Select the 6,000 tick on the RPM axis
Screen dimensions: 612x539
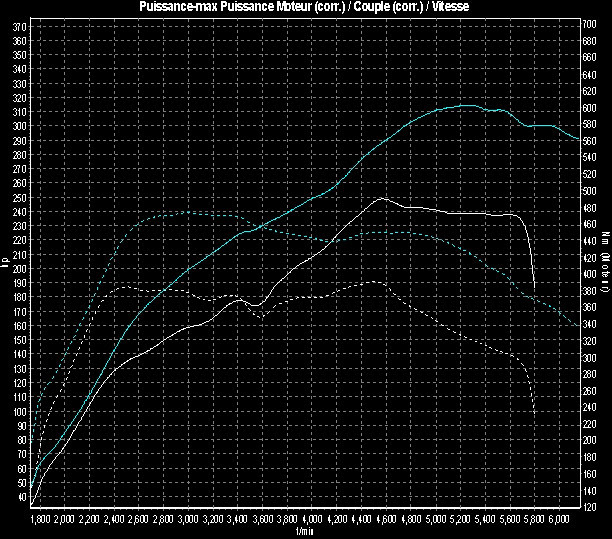click(559, 521)
